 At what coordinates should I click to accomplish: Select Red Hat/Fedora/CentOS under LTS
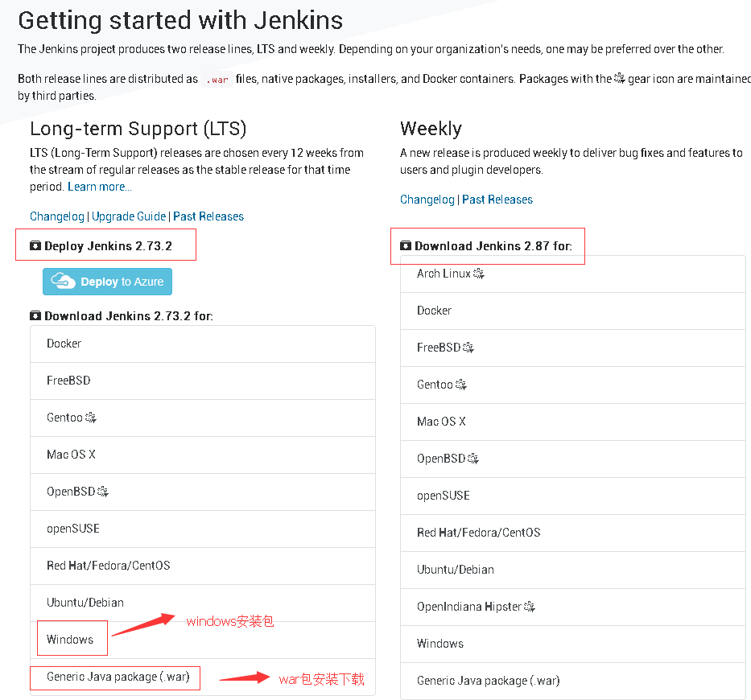tap(109, 566)
